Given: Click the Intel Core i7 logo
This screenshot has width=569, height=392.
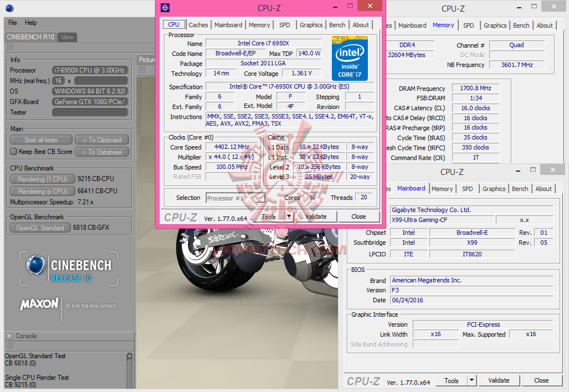Looking at the screenshot, I should 350,58.
